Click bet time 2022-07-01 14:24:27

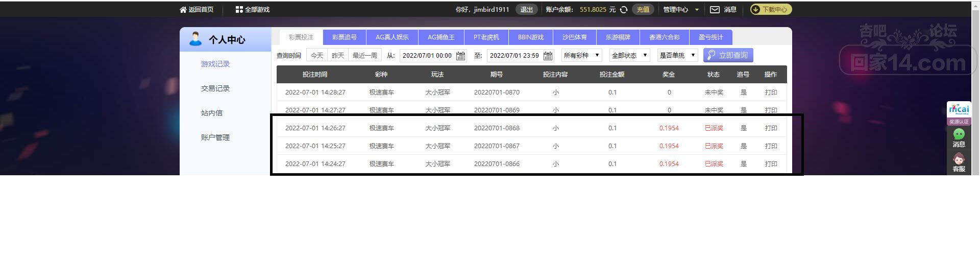point(315,164)
